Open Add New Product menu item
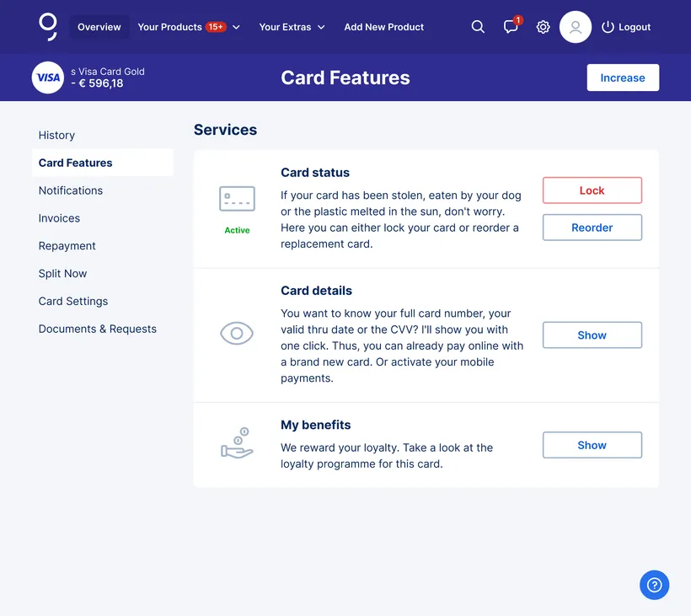691x616 pixels. pos(383,27)
